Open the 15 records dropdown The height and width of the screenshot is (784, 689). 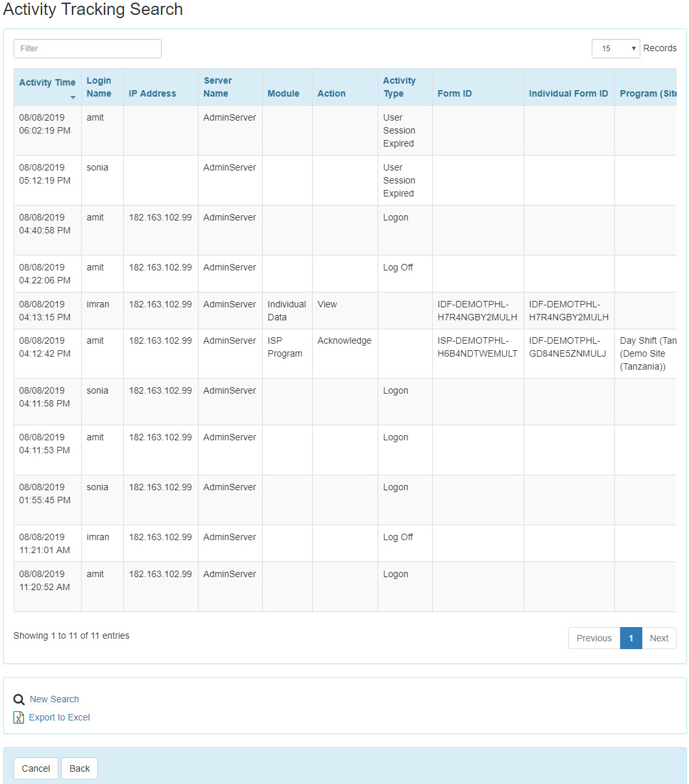[x=616, y=49]
